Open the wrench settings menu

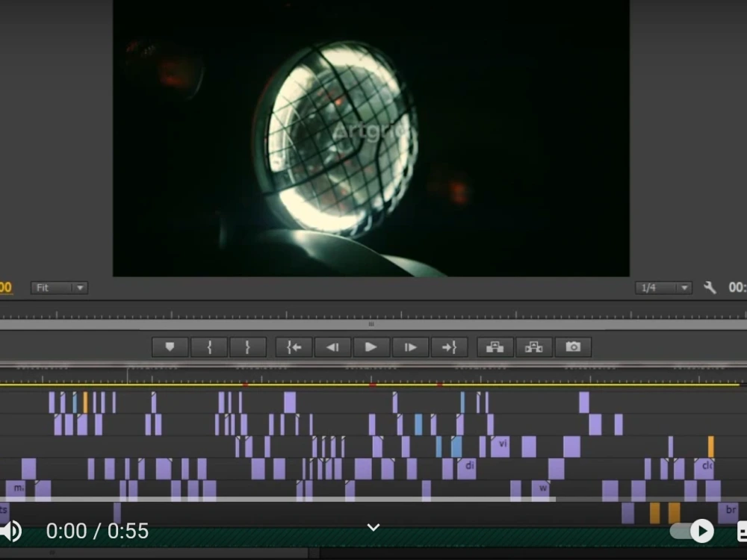[x=710, y=287]
